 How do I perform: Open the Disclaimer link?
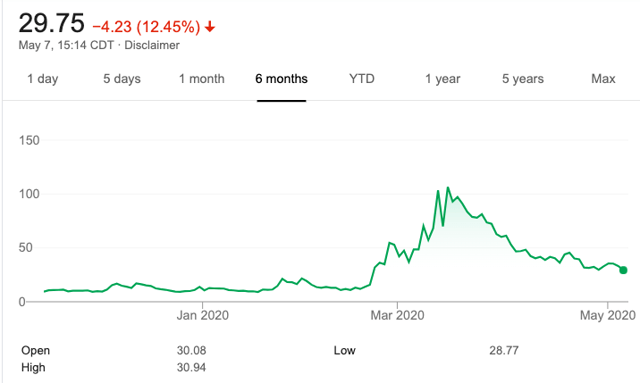pyautogui.click(x=152, y=45)
